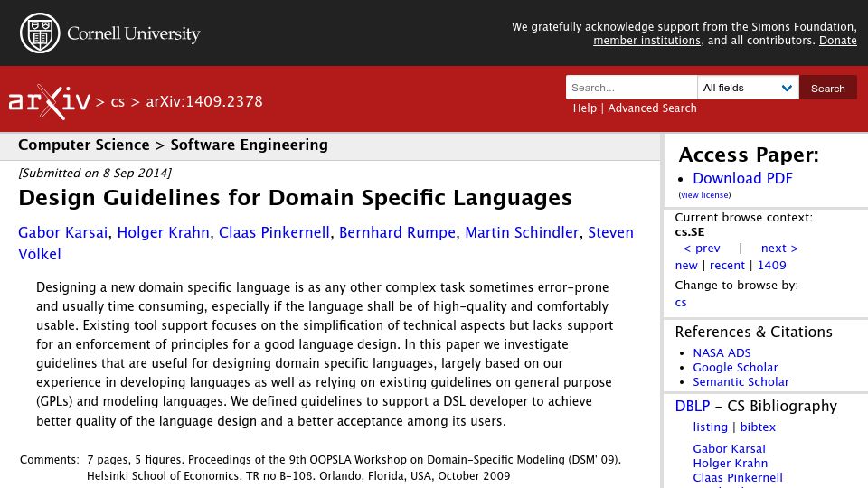Click the cs.SE browse context label
This screenshot has width=868, height=488.
(x=689, y=232)
